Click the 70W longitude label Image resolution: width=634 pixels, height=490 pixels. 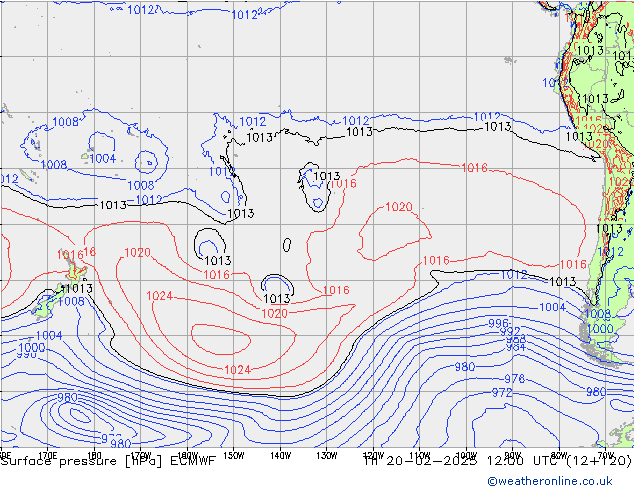click(605, 456)
